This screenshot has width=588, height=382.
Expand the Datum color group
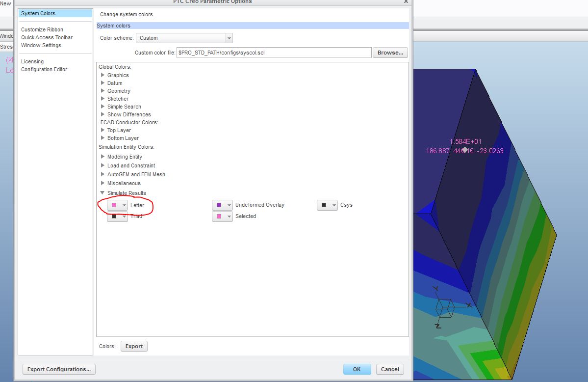pyautogui.click(x=103, y=83)
